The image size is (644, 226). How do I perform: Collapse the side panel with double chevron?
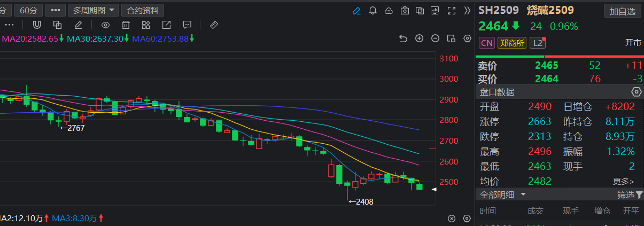[x=467, y=10]
